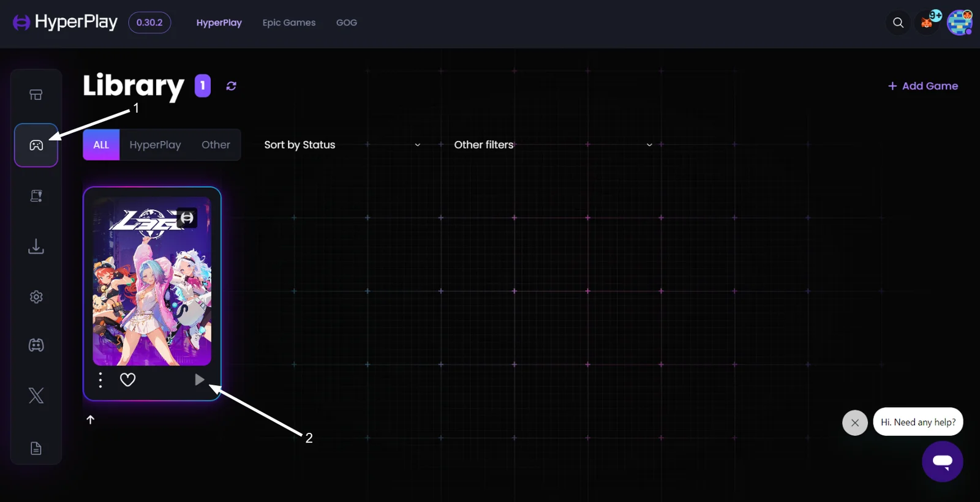Dismiss the Need any help chat bubble
This screenshot has width=980, height=502.
point(855,422)
